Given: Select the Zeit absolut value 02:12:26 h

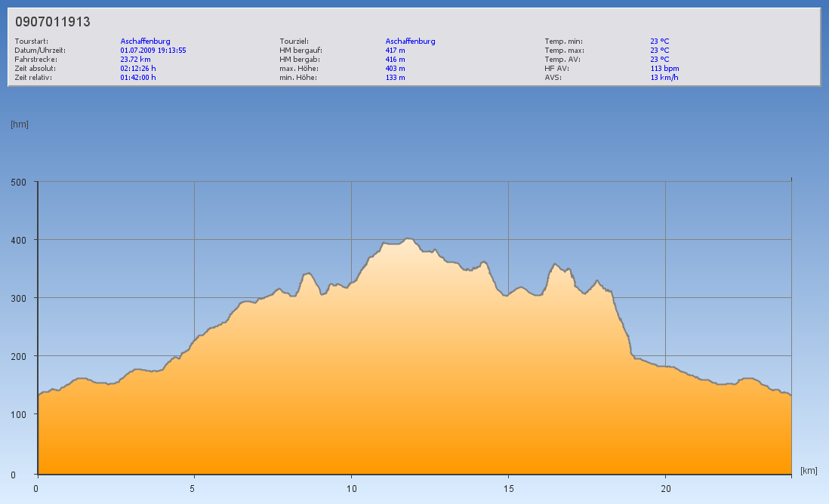Looking at the screenshot, I should 138,68.
